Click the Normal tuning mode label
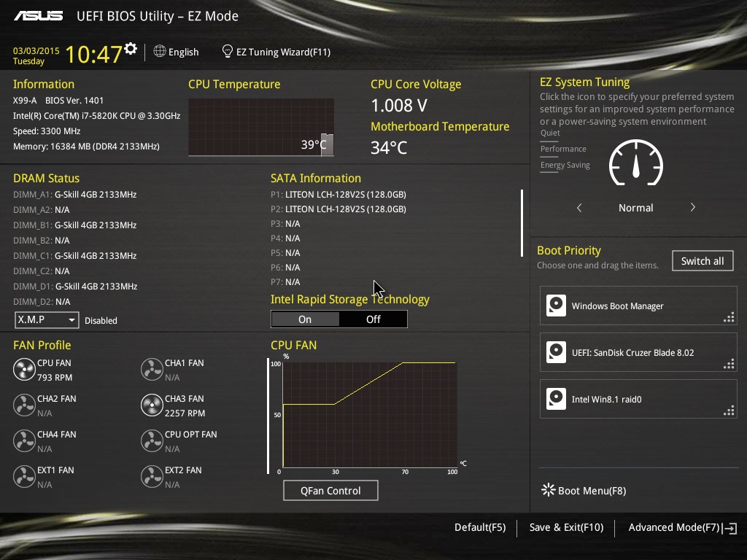The height and width of the screenshot is (560, 747). (635, 208)
